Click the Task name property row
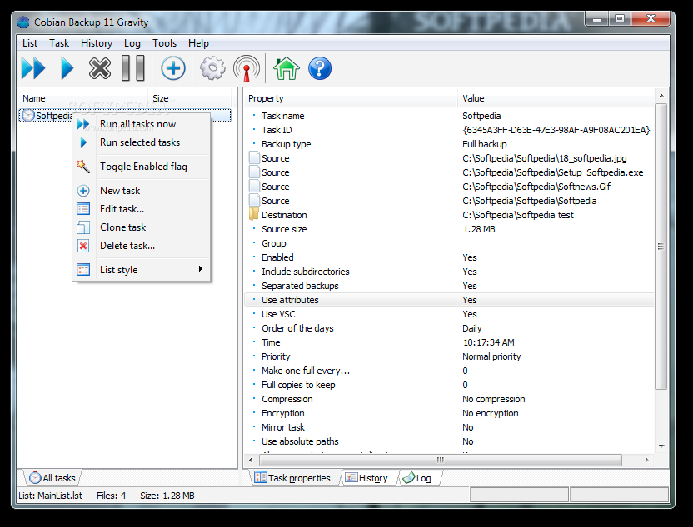The image size is (693, 527). coord(449,116)
